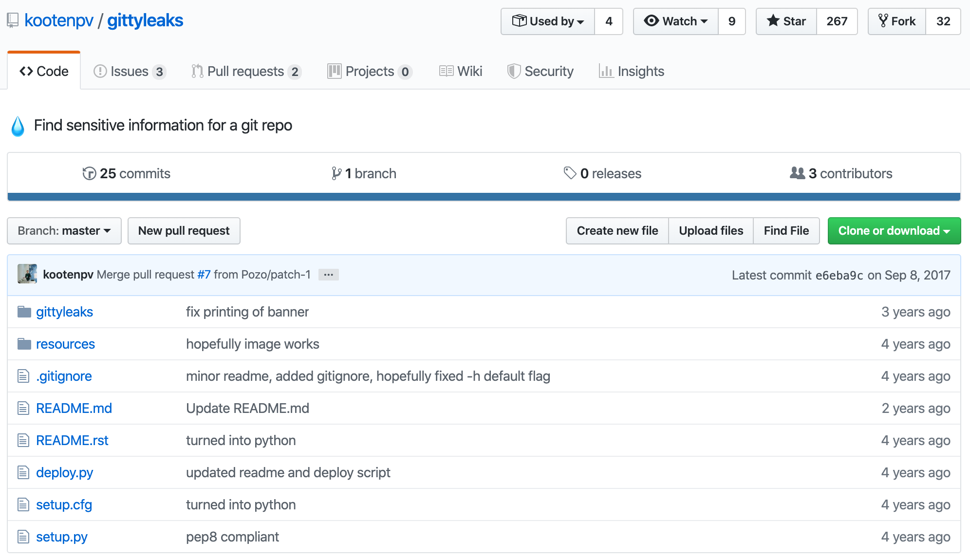970x560 pixels.
Task: Open the setup.py file
Action: pyautogui.click(x=62, y=537)
